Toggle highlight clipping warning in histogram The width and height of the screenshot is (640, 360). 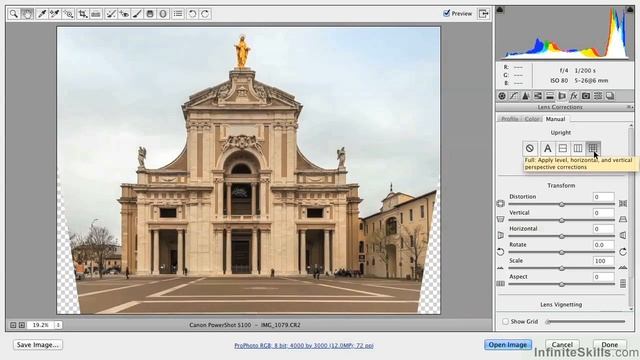(630, 9)
